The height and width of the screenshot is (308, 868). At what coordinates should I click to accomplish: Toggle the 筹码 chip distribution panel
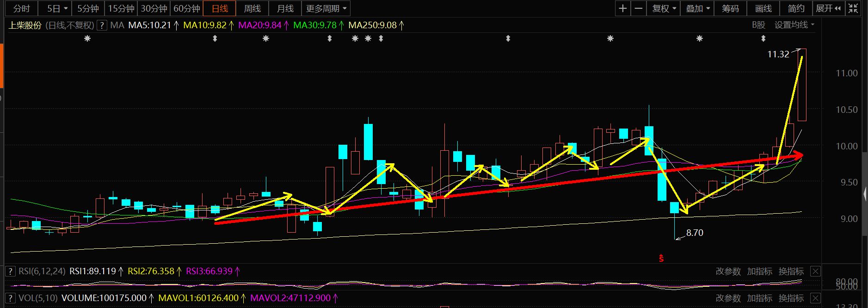click(731, 8)
